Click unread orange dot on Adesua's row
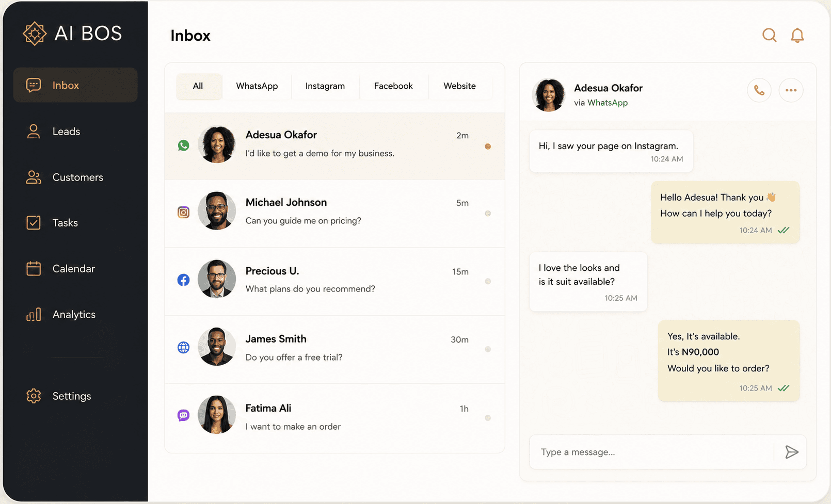This screenshot has height=504, width=831. pos(488,147)
